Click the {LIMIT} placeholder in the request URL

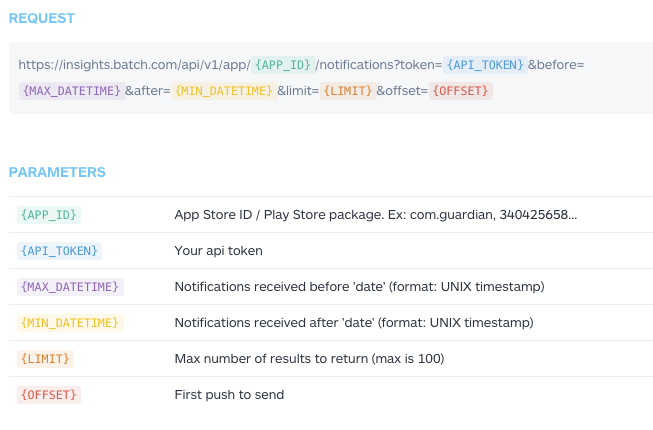(x=347, y=91)
